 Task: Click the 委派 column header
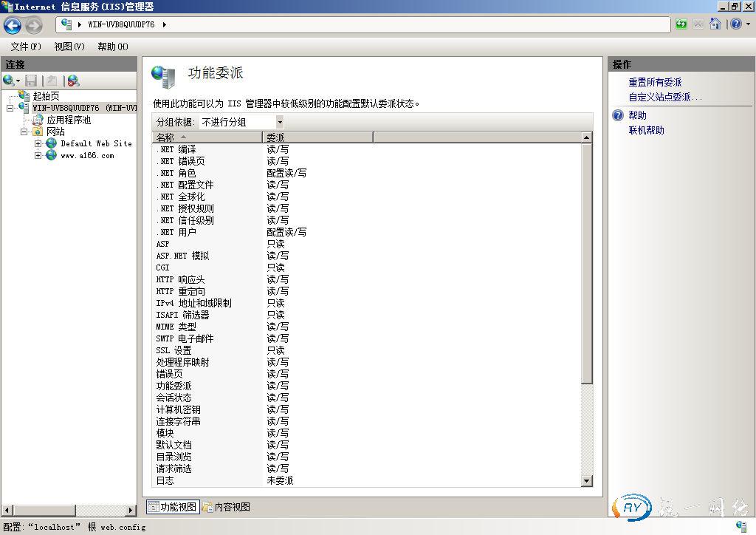click(317, 137)
